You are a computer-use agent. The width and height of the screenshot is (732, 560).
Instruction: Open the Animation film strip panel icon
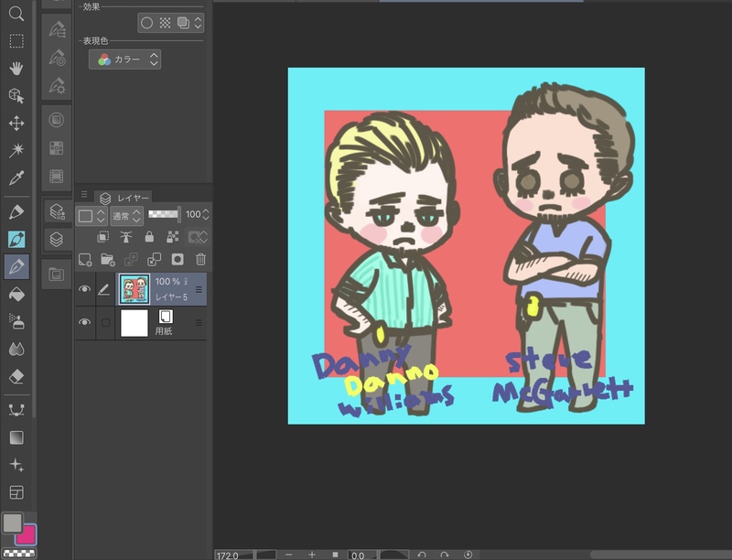click(x=57, y=177)
